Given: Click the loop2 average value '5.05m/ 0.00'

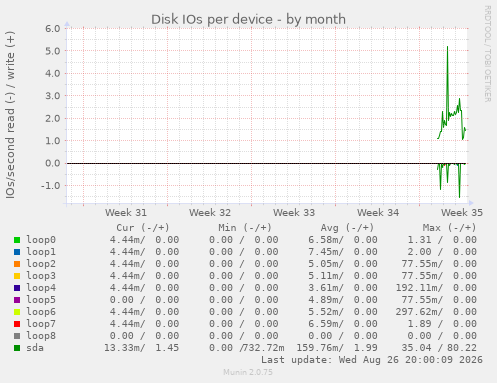Looking at the screenshot, I should point(343,264).
